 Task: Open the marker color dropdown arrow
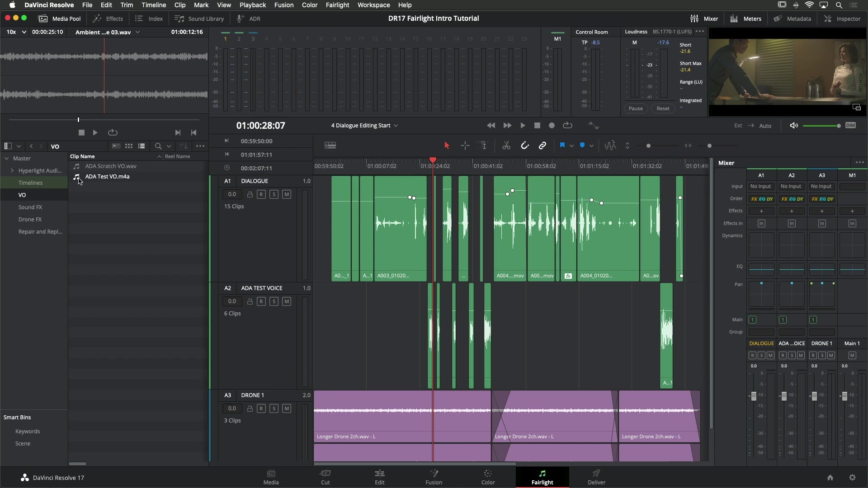click(x=591, y=146)
